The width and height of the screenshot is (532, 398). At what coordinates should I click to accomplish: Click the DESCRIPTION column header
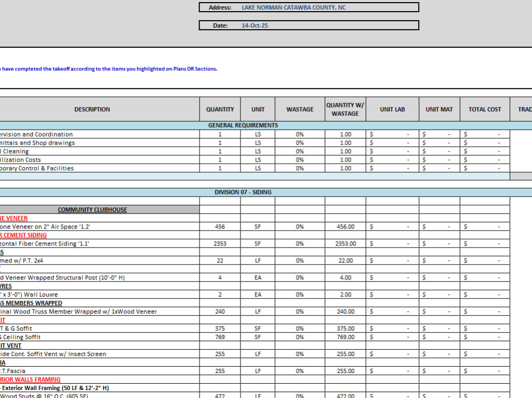[x=92, y=109]
